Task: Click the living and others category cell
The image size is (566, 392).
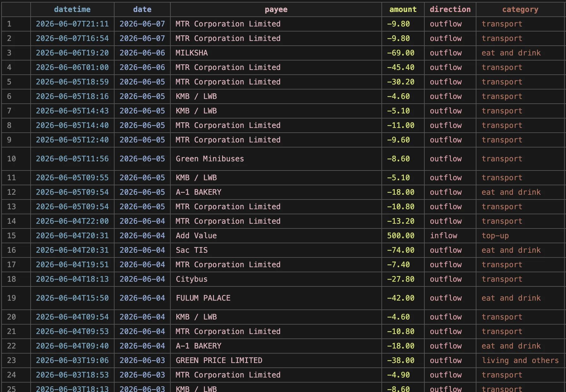Action: click(520, 360)
